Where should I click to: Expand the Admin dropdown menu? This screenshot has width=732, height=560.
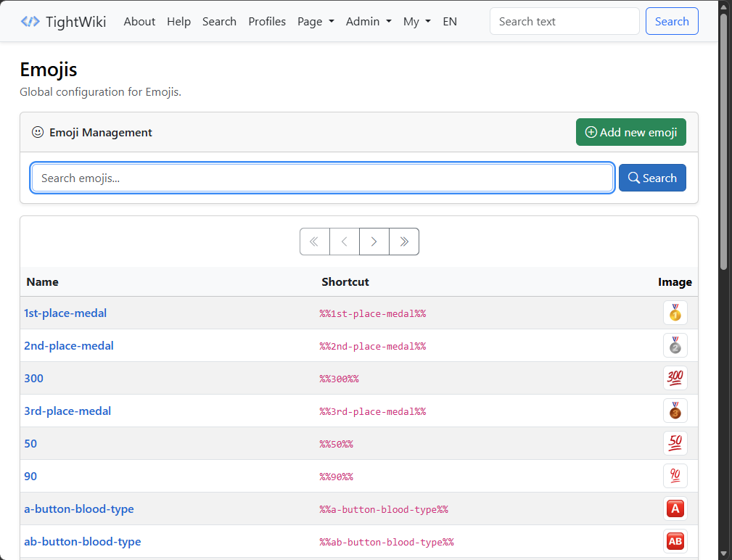[x=369, y=22]
